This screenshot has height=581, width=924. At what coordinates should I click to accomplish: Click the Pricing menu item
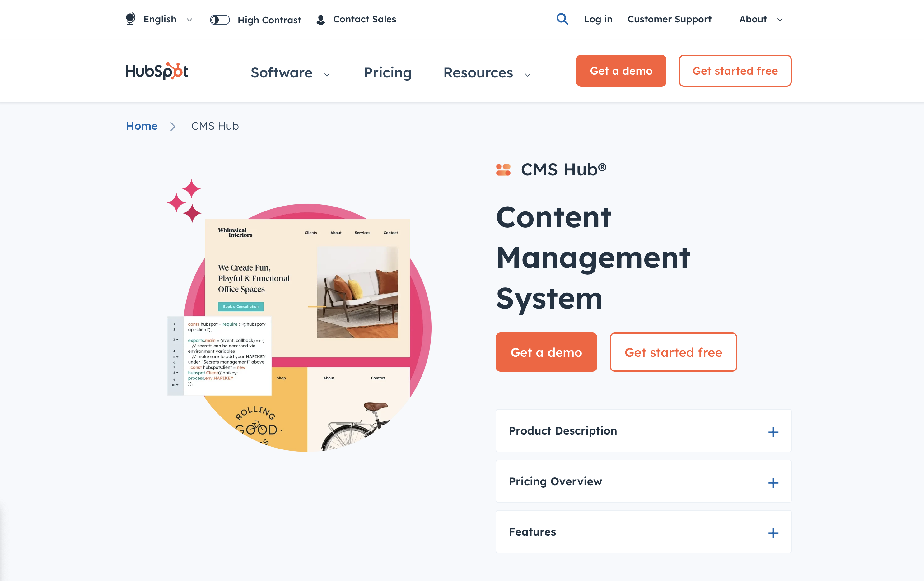(x=388, y=72)
